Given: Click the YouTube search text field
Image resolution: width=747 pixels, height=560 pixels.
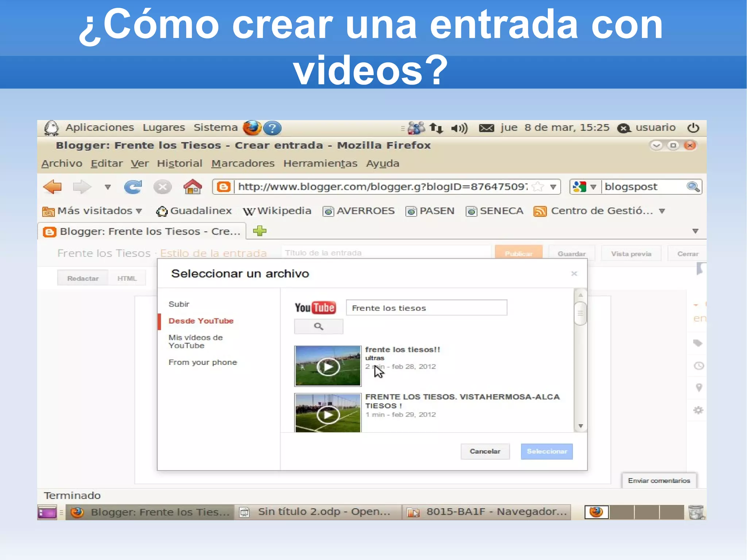Looking at the screenshot, I should point(426,308).
